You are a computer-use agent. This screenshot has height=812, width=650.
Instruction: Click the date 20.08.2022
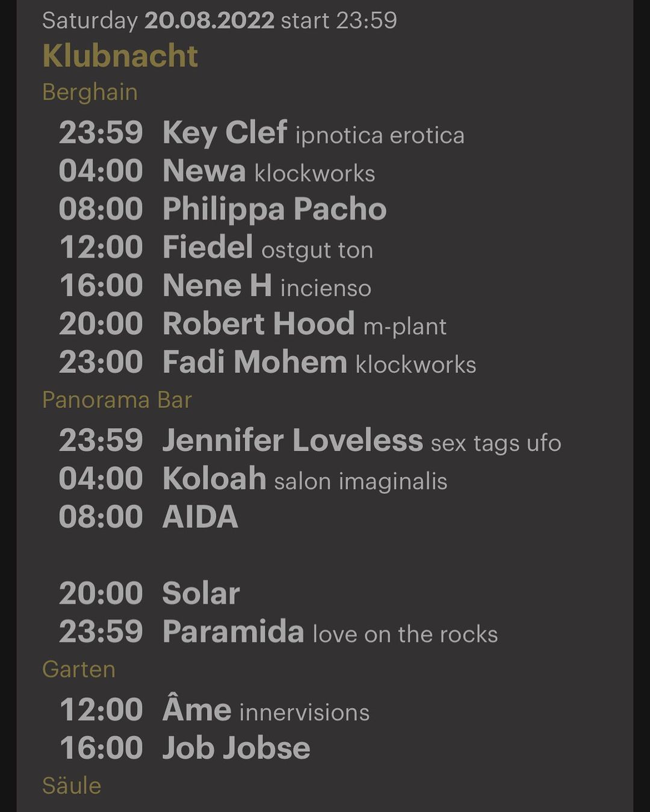[x=209, y=20]
